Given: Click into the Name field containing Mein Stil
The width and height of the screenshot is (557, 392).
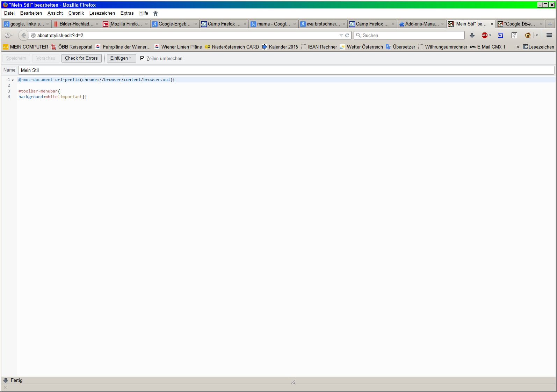Looking at the screenshot, I should [286, 70].
